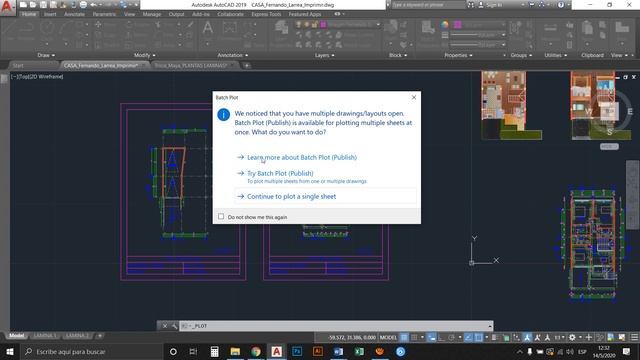Toggle 2D Object Snap in status bar
Viewport: 640px width, 360px height.
click(x=478, y=337)
